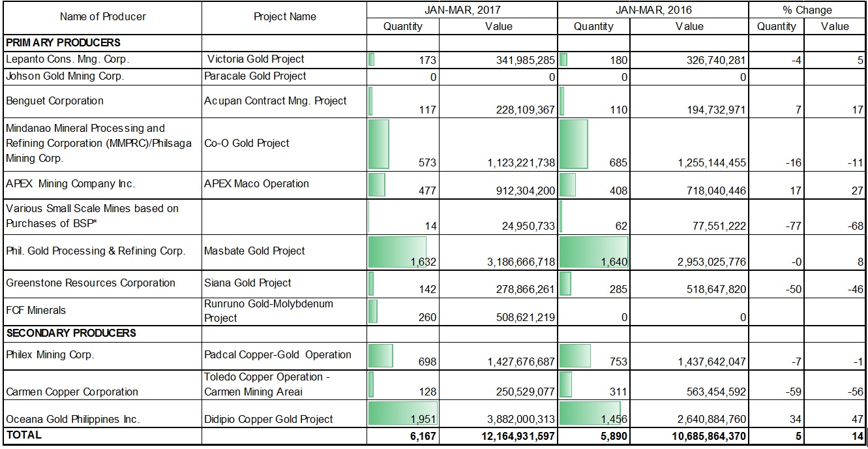Click the value 24,950,733
Viewport: 868px width, 449px height.
pos(529,226)
